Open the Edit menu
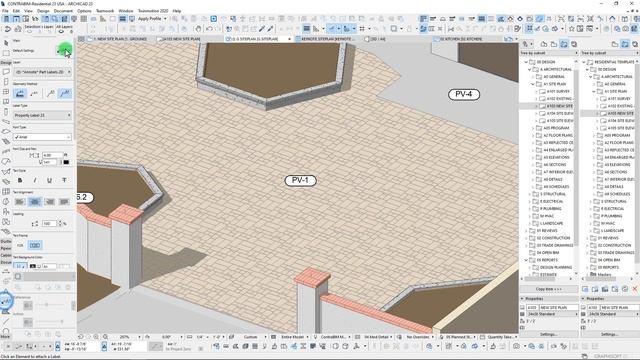 [x=16, y=11]
